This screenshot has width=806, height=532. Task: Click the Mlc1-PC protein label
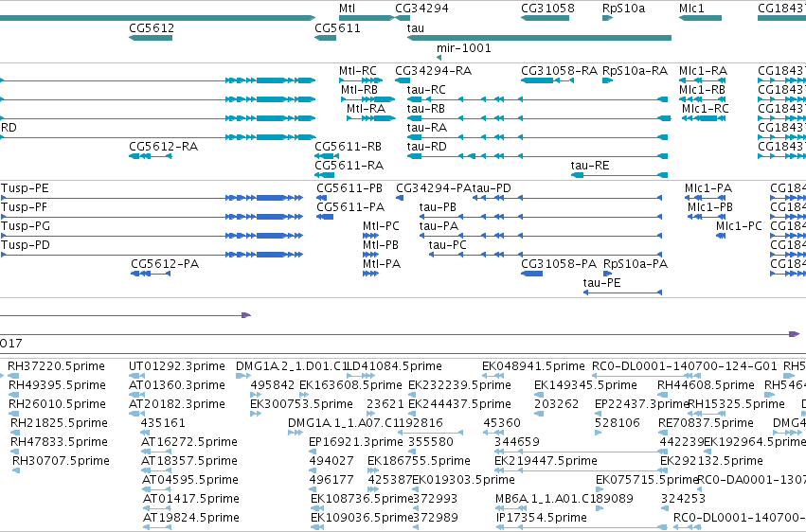(739, 226)
